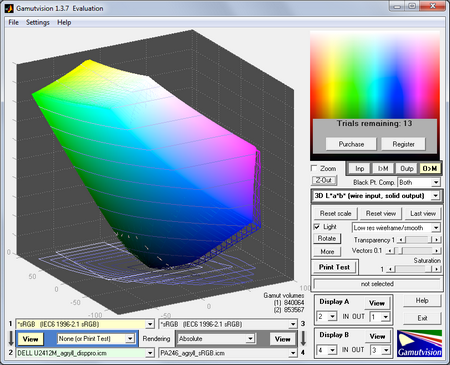
Task: Open the Help menu
Action: [x=64, y=22]
